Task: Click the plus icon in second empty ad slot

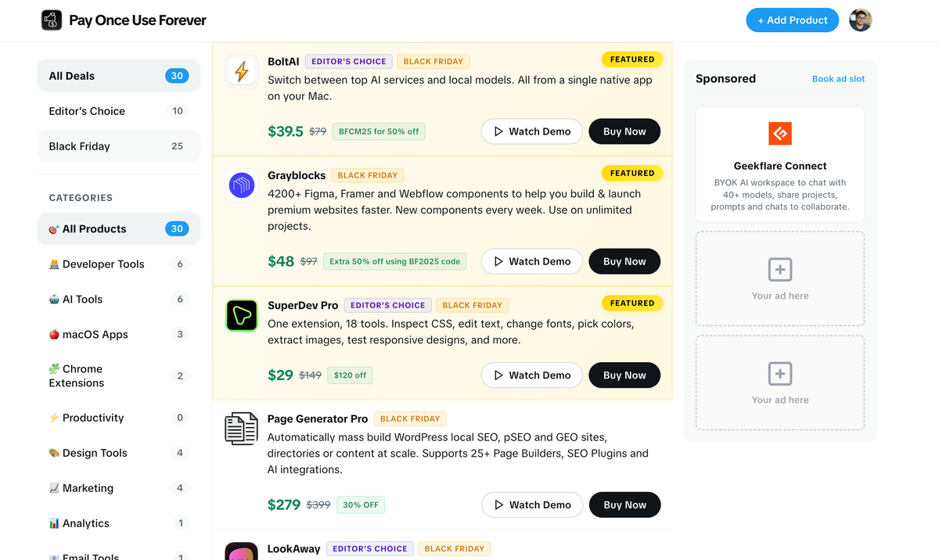Action: (780, 374)
